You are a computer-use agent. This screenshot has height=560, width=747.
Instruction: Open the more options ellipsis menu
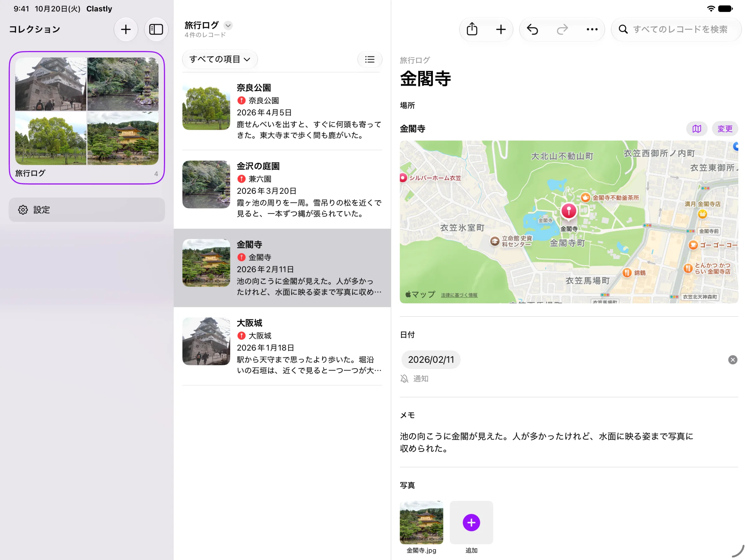pos(592,29)
